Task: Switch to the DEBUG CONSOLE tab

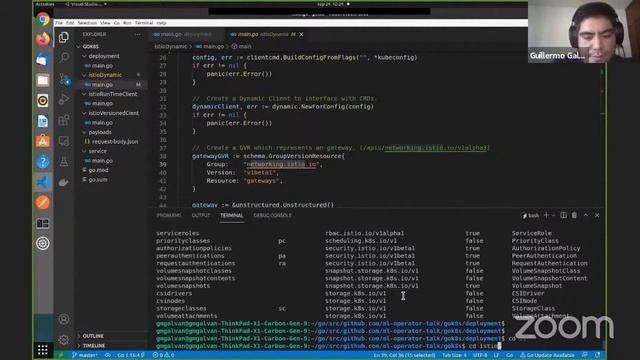Action: point(272,215)
